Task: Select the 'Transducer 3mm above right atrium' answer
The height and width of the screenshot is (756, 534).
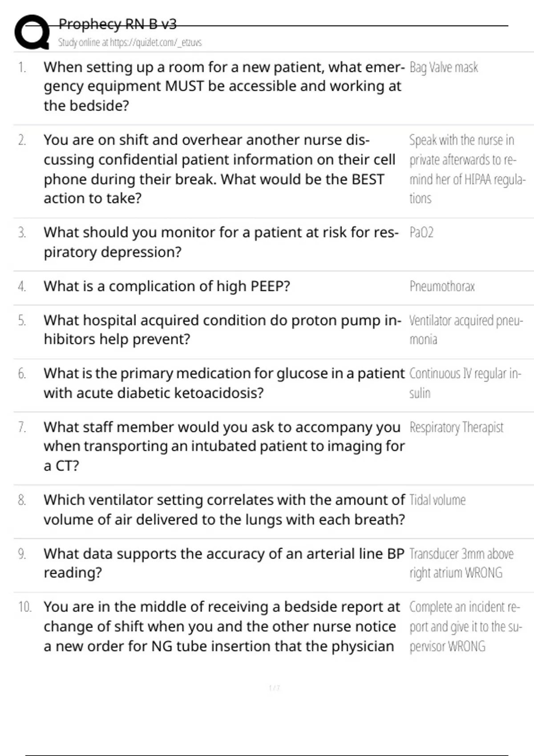Action: pyautogui.click(x=461, y=563)
